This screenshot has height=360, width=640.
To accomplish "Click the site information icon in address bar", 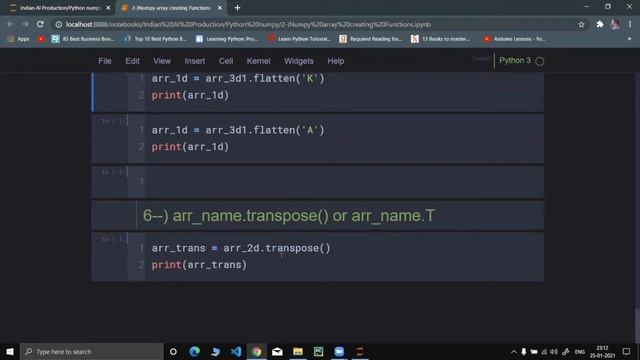I will point(59,24).
